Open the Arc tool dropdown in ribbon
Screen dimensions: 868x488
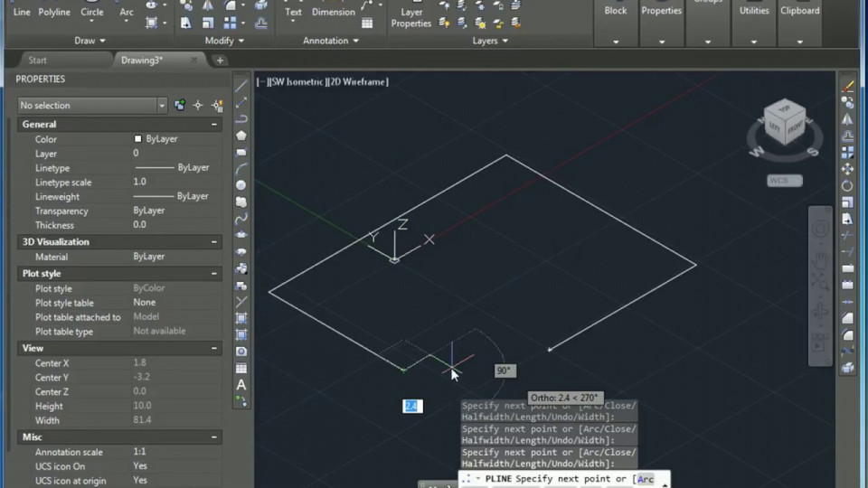127,22
